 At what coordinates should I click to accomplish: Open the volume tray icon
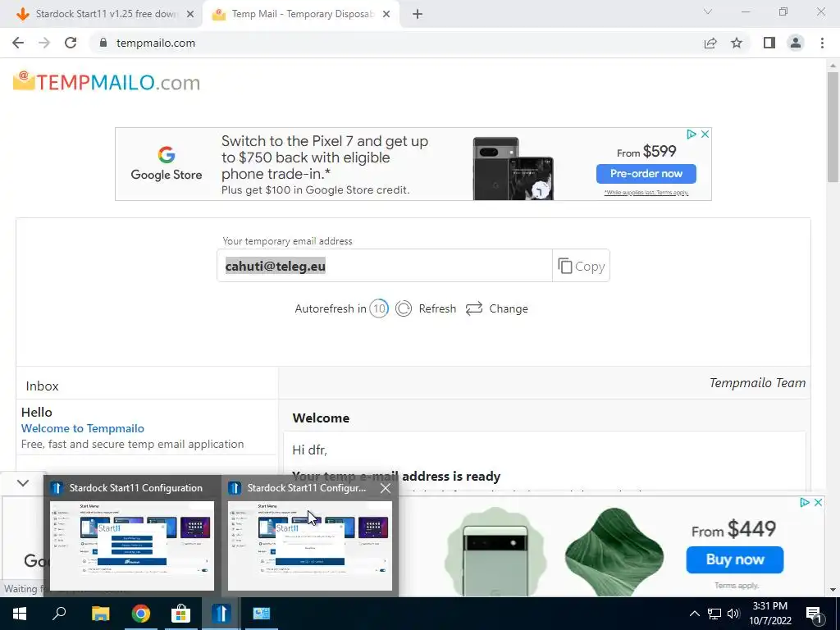[733, 614]
